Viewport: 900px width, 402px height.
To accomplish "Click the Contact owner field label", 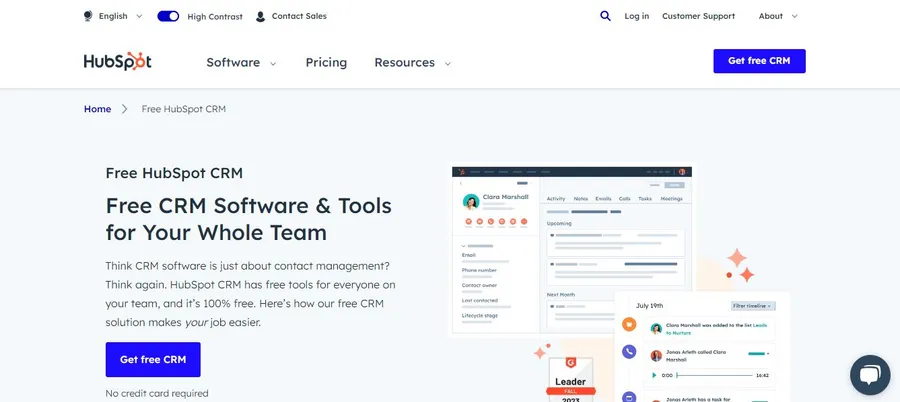I will tap(479, 285).
